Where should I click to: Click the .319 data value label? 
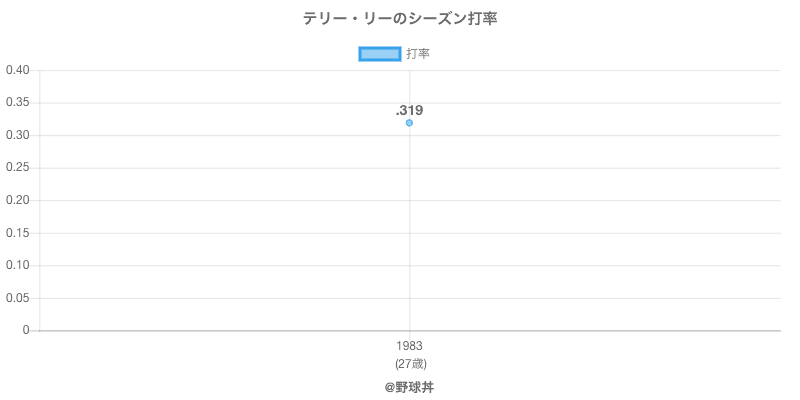click(x=409, y=110)
